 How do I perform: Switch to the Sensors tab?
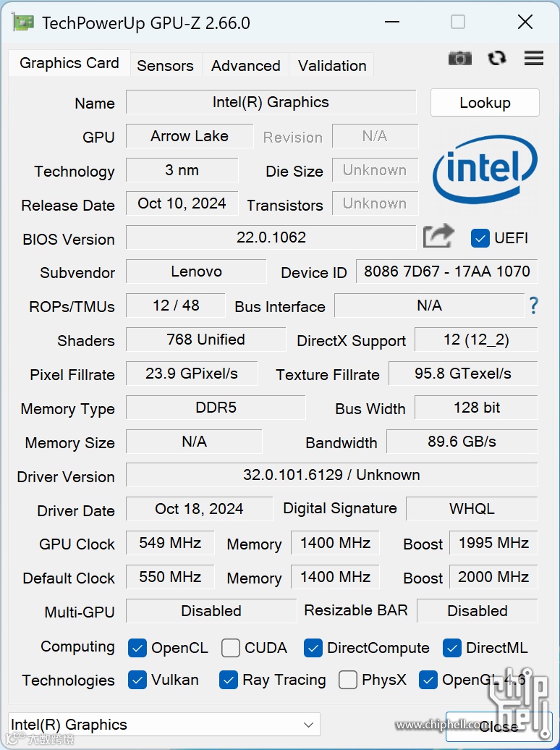pos(165,65)
